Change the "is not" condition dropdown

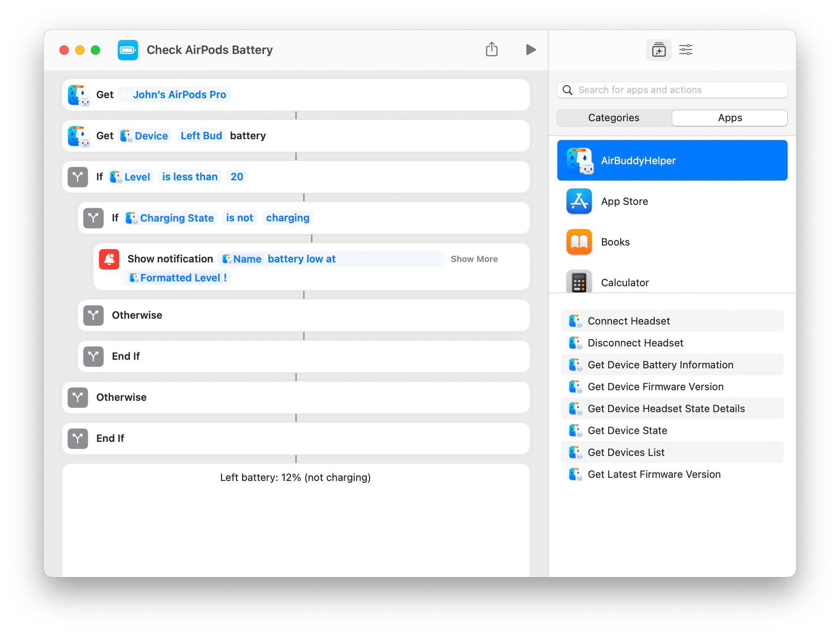coord(239,218)
